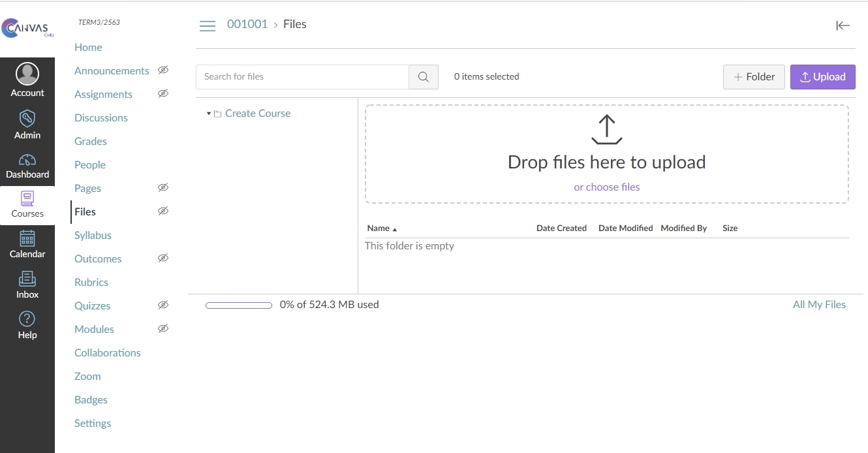Open the Account profile icon
Screen dimensions: 868x453
click(27, 74)
